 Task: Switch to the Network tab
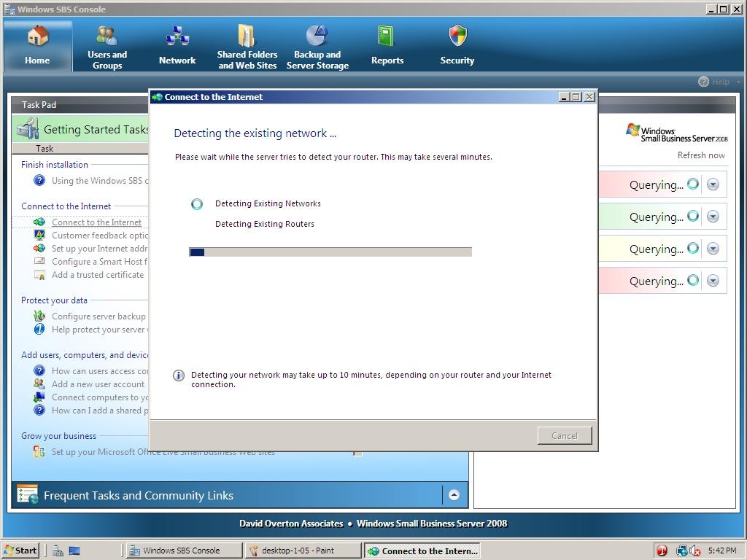pos(177,46)
